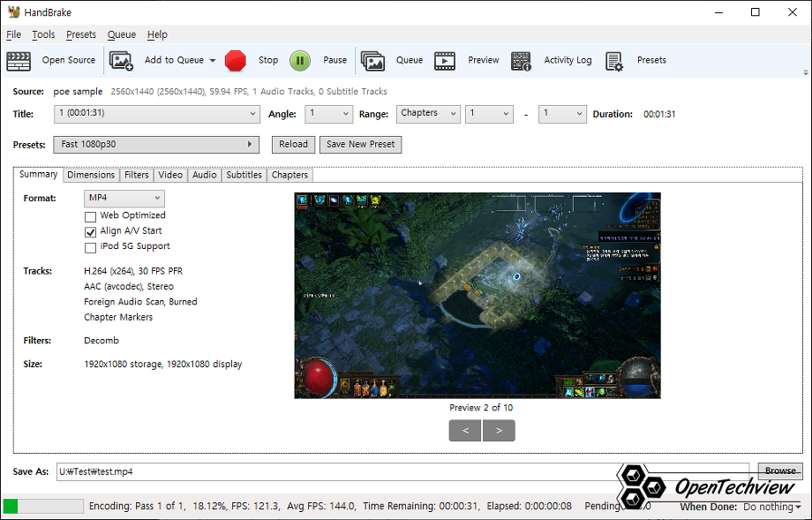Screen dimensions: 812x520
Task: Select the Summary tab
Action: 38,175
